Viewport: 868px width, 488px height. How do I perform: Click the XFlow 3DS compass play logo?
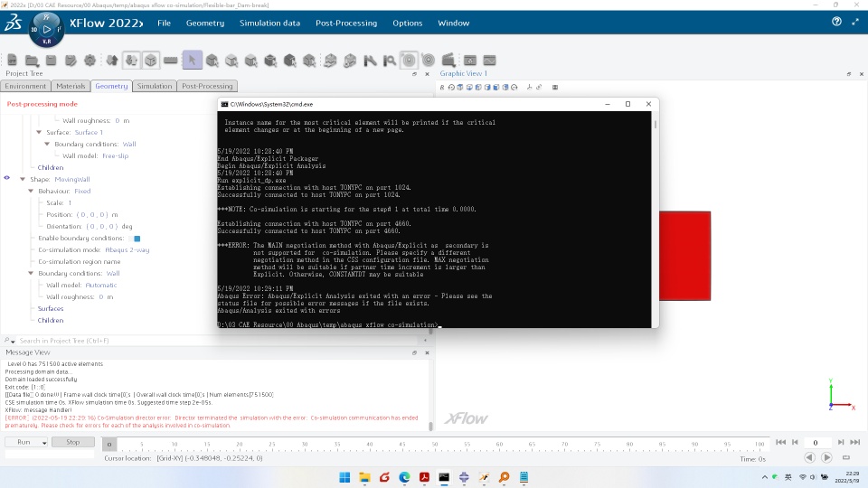pyautogui.click(x=46, y=29)
